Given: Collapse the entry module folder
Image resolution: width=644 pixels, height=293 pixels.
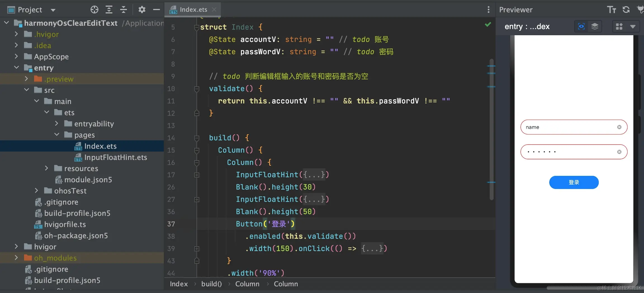Looking at the screenshot, I should tap(16, 67).
